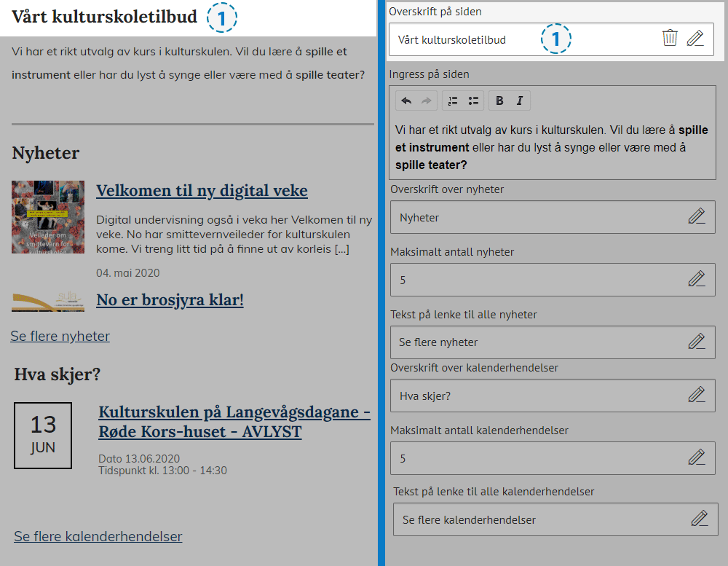Toggle bold formatting in ingress editor
The image size is (728, 566).
(499, 101)
